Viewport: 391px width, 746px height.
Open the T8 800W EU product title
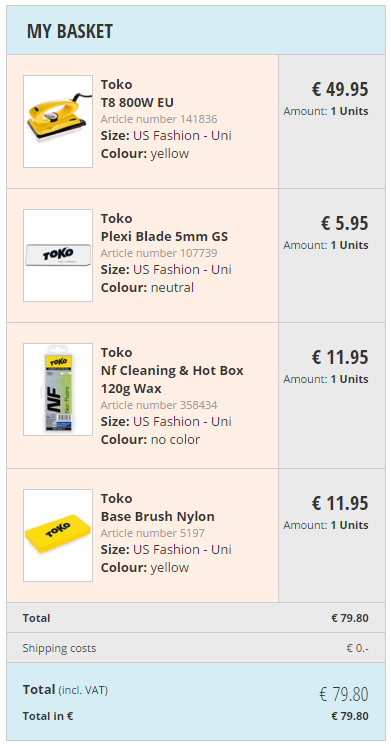click(137, 103)
